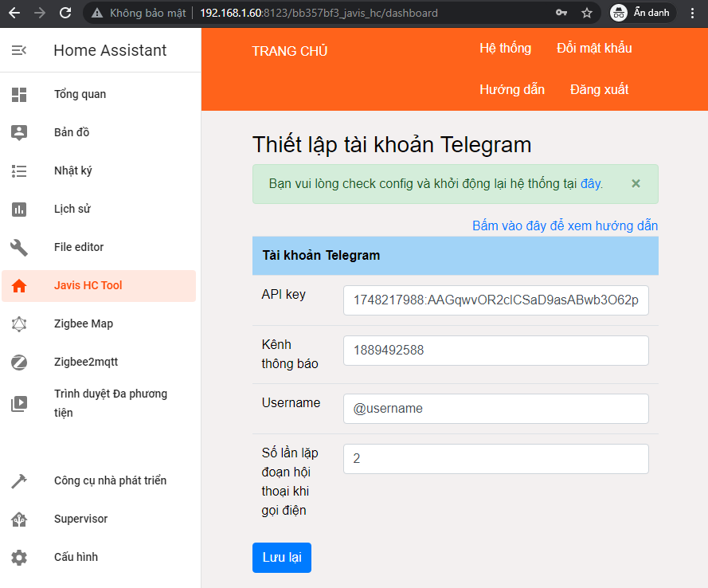Image resolution: width=708 pixels, height=588 pixels.
Task: Open Hướng dẫn in the header
Action: tap(512, 89)
